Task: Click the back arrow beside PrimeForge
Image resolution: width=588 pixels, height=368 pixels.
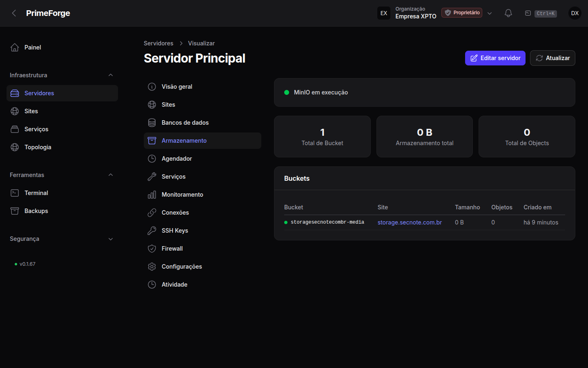Action: tap(14, 13)
